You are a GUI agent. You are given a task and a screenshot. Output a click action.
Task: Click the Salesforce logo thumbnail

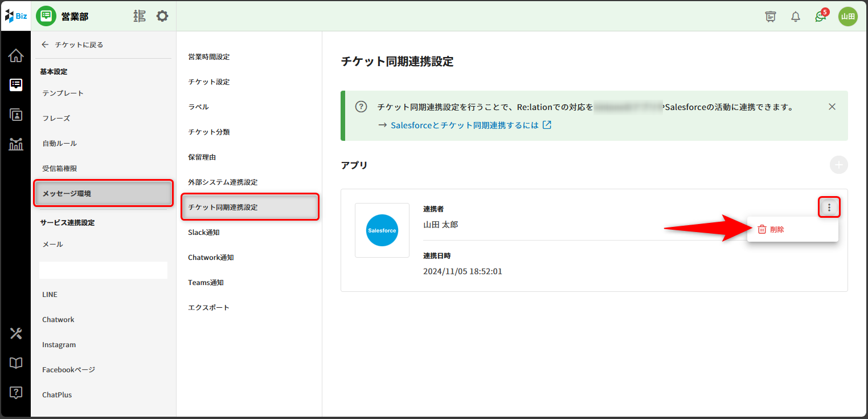click(x=382, y=230)
